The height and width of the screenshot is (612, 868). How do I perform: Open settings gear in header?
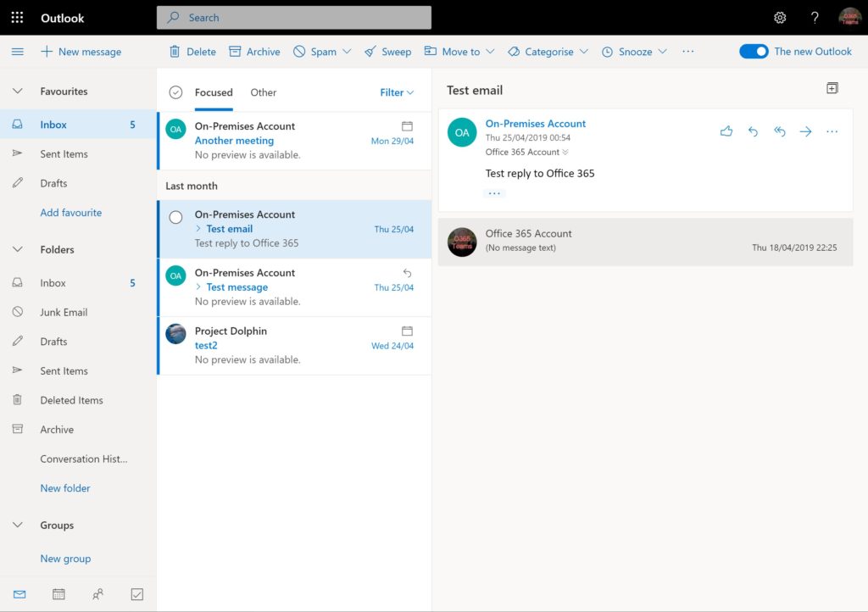(780, 18)
